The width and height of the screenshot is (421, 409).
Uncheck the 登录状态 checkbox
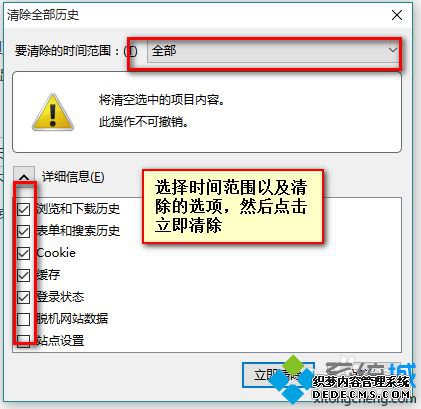point(24,297)
